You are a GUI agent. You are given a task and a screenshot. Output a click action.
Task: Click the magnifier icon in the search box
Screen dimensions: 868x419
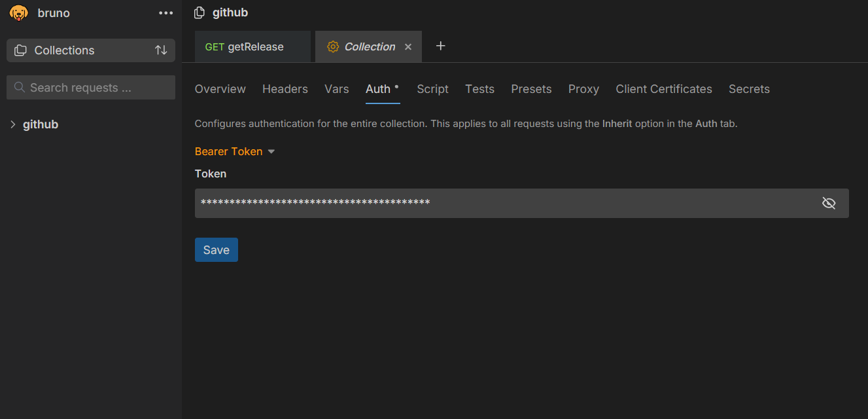click(x=20, y=88)
